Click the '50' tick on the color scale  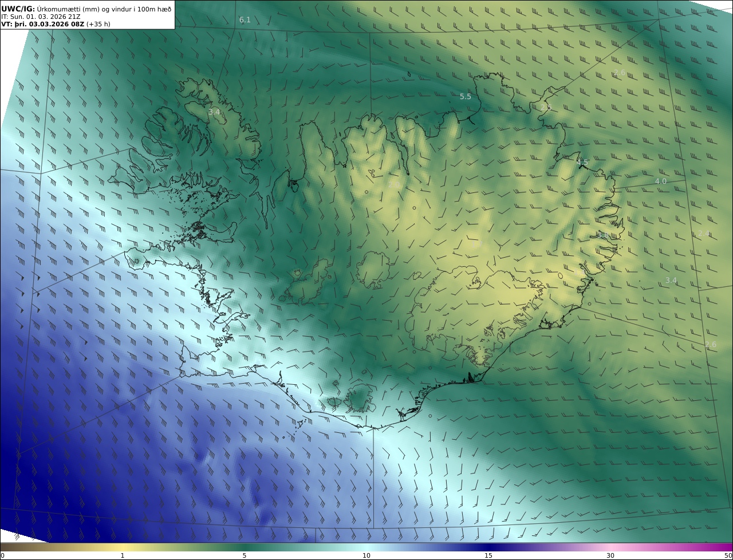(728, 555)
